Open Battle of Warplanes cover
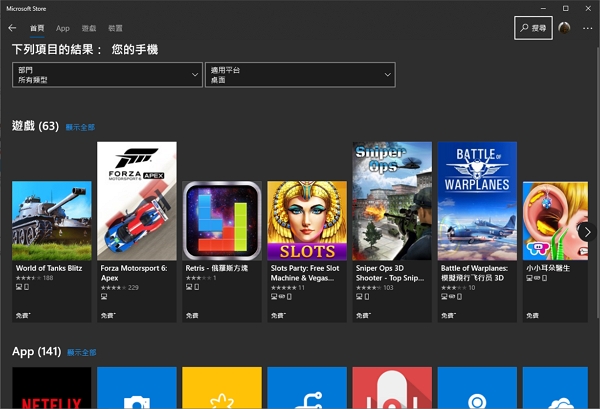 coord(477,201)
